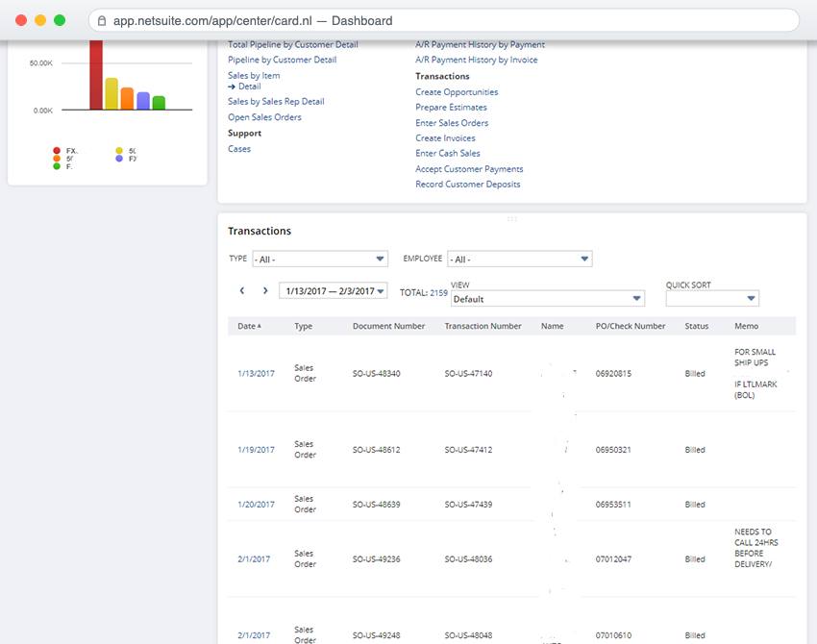817x644 pixels.
Task: Click the tall red chart bar
Action: click(x=96, y=75)
